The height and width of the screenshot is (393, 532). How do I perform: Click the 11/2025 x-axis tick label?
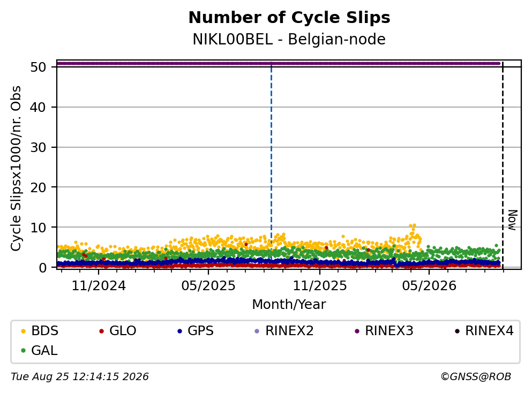(320, 286)
